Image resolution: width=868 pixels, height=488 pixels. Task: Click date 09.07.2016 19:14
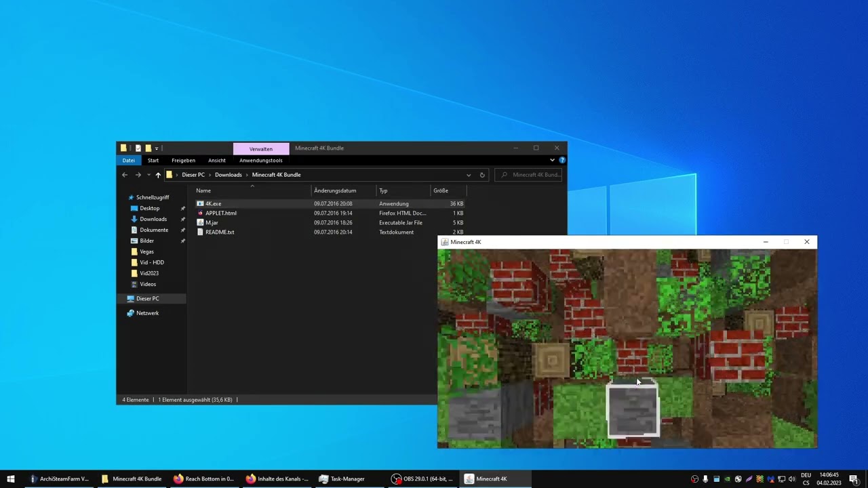tap(334, 213)
